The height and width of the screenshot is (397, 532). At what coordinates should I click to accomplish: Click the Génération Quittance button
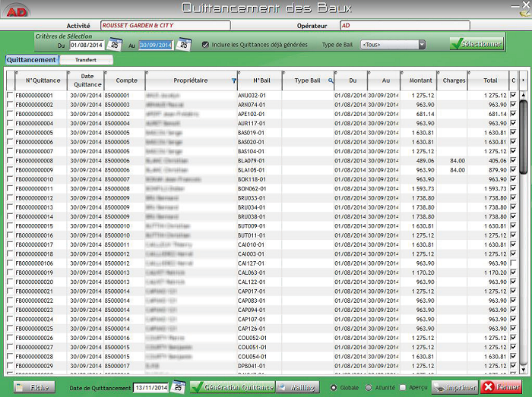point(232,387)
